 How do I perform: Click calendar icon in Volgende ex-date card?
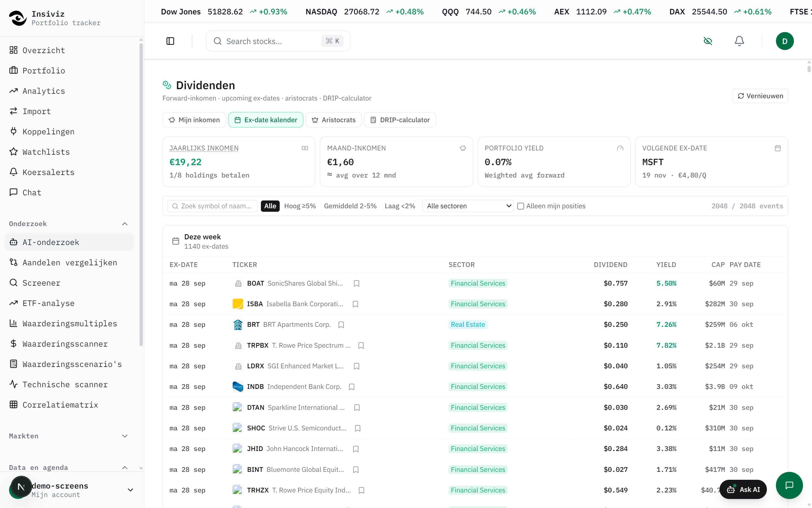(777, 148)
